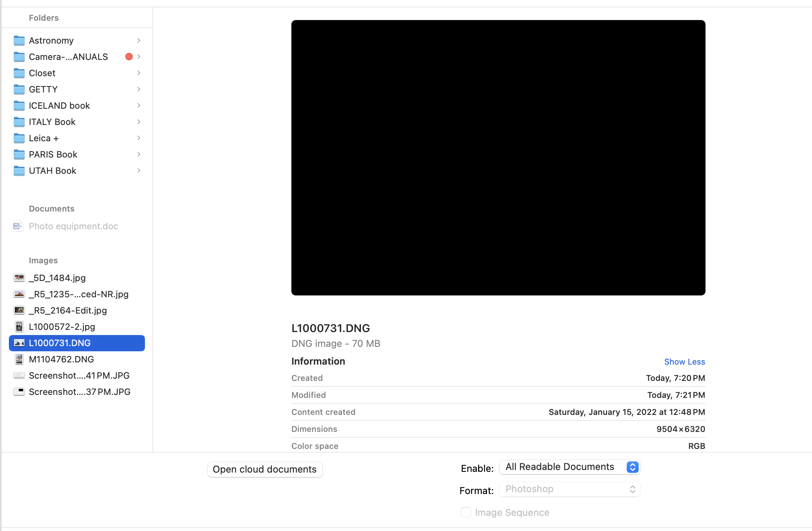Screen dimensions: 812x531
Task: Expand the UTAH Book folder chevron
Action: click(139, 171)
